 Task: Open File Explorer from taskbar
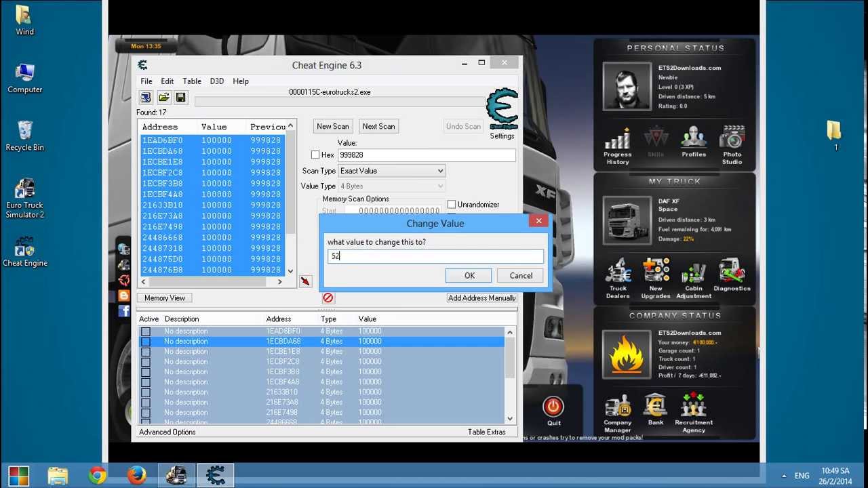coord(58,475)
